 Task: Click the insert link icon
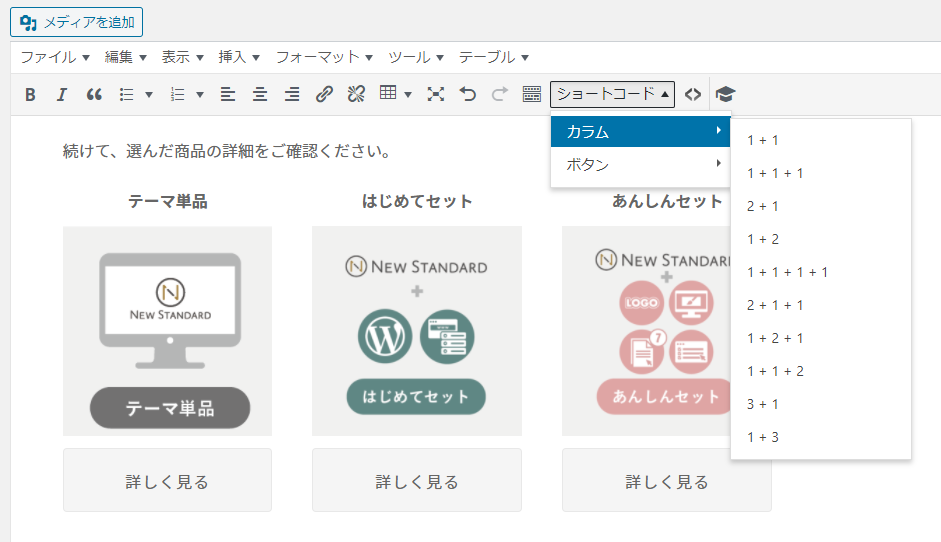[x=324, y=95]
